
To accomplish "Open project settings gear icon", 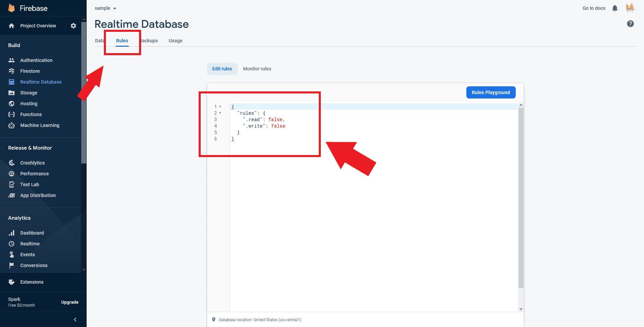I will (73, 26).
